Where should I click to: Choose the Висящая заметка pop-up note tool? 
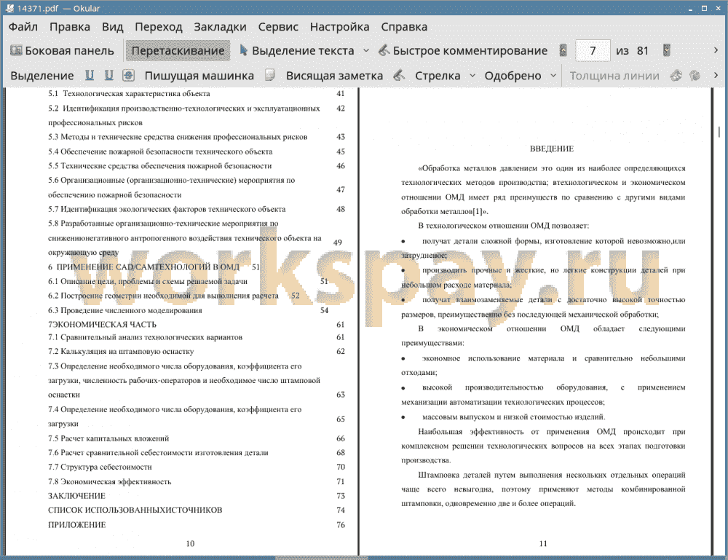[x=334, y=76]
